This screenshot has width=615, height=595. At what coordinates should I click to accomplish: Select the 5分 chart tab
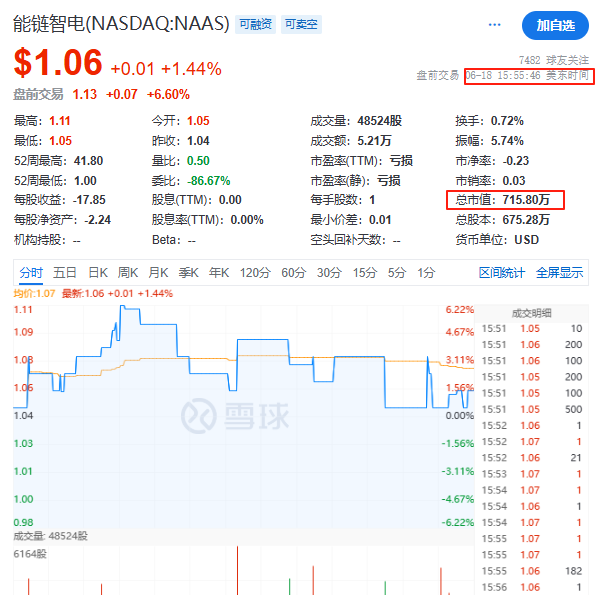point(397,272)
